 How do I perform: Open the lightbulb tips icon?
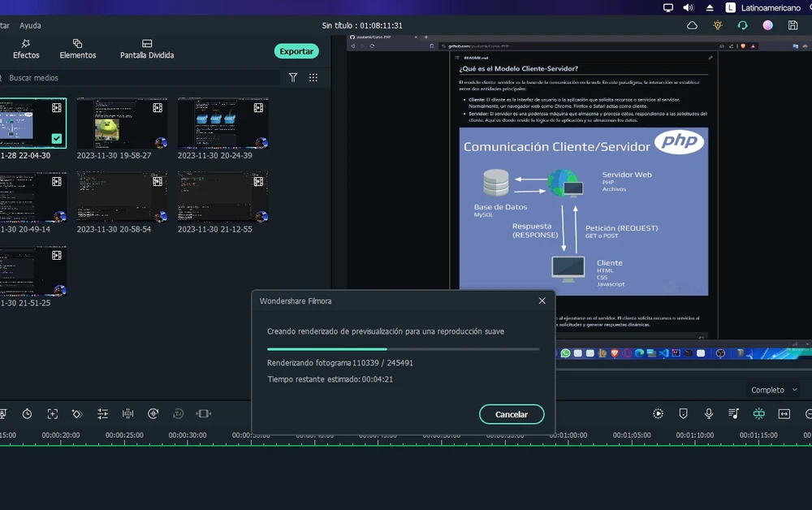[717, 25]
